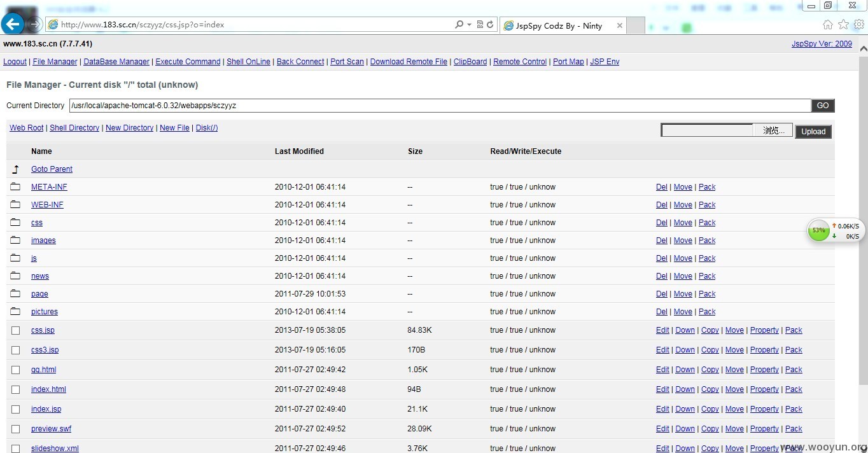Screen dimensions: 868x453
Task: Click the Upload button
Action: pyautogui.click(x=813, y=132)
